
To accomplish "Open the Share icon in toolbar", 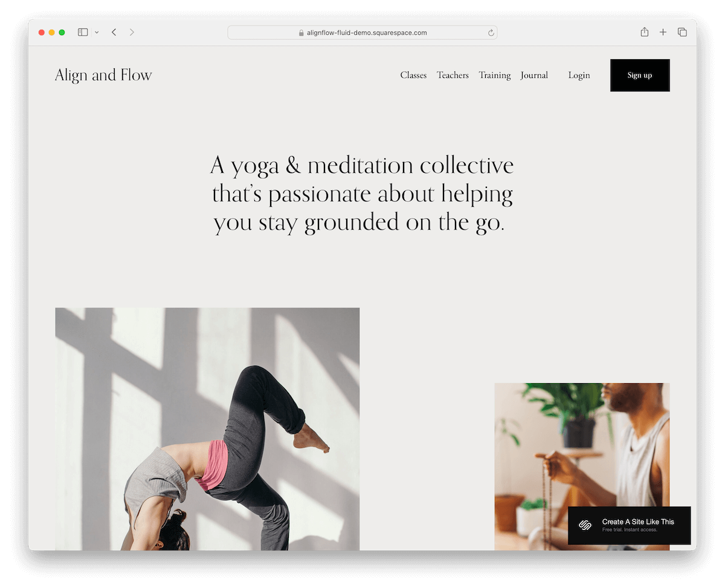I will coord(645,32).
